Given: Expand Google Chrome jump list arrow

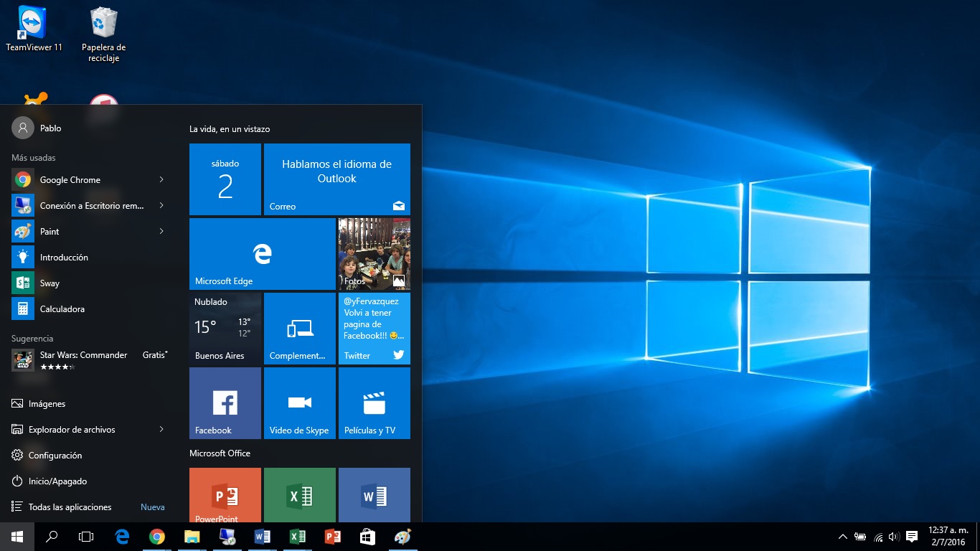Looking at the screenshot, I should pos(161,179).
